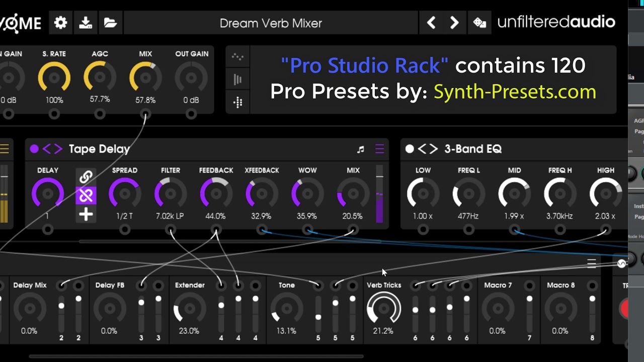
Task: Click the Dream Verb Mixer preset name
Action: point(271,23)
